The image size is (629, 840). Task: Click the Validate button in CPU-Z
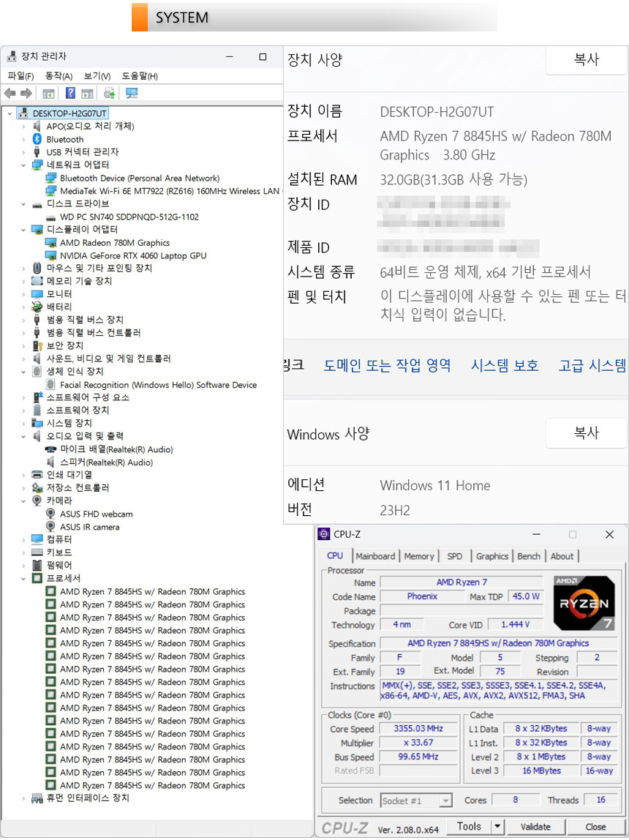(535, 827)
